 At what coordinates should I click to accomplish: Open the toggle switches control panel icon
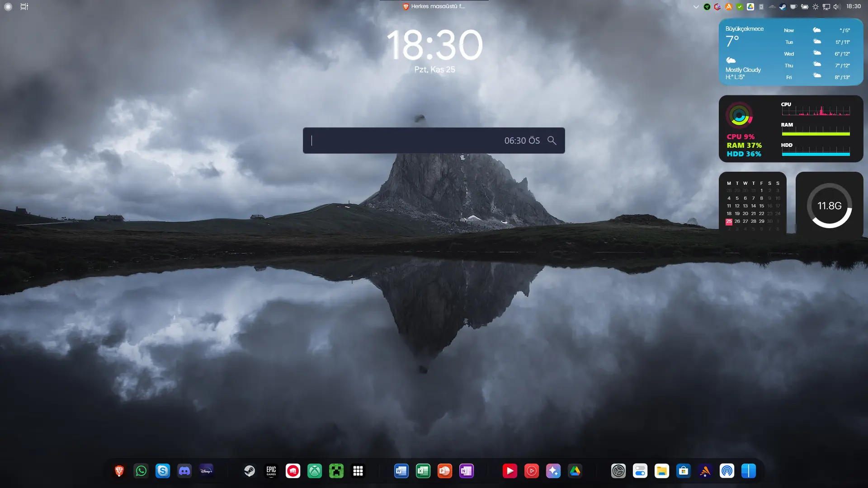640,471
